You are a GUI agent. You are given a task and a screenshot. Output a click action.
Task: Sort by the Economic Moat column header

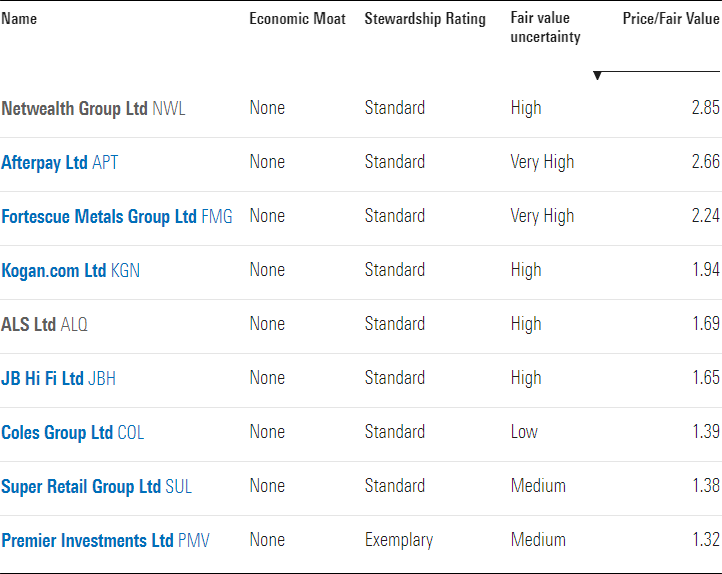coord(297,18)
